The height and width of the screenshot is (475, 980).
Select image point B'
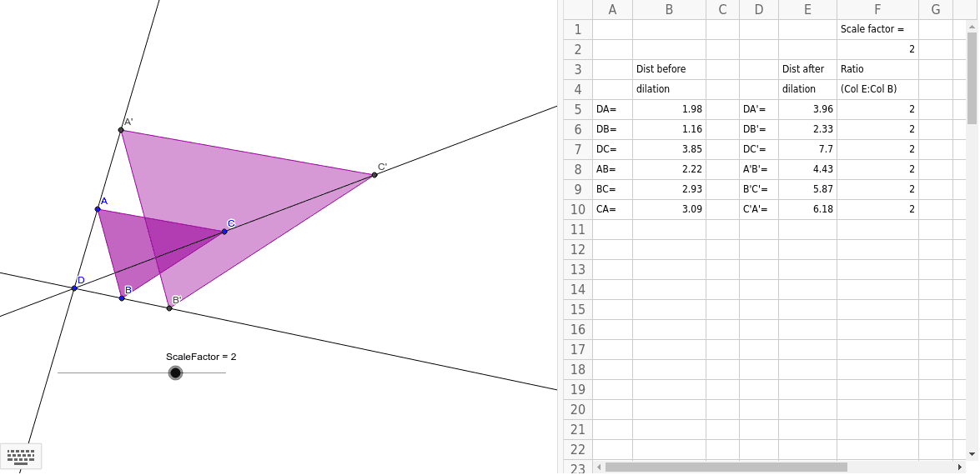pos(169,307)
